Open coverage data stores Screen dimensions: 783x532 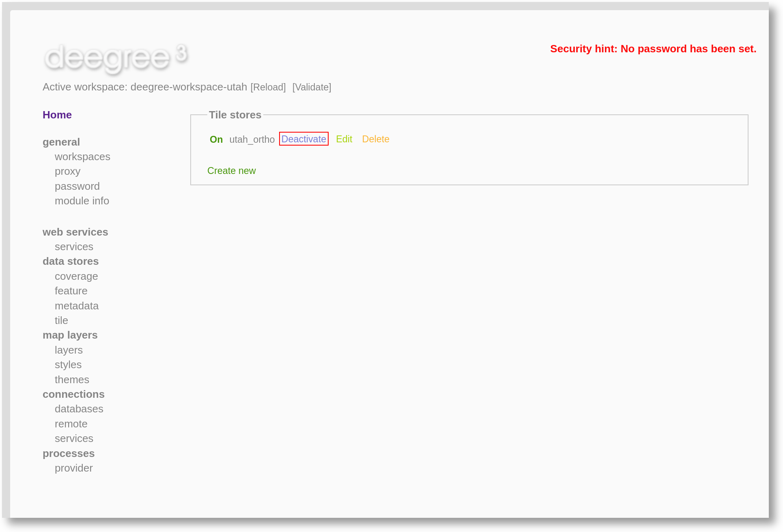[x=76, y=276]
